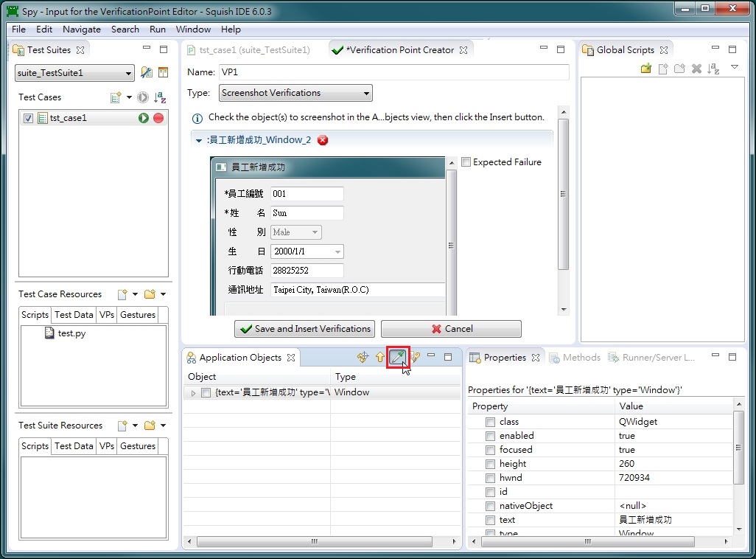756x559 pixels.
Task: Click Save and Insert Verifications
Action: point(304,329)
